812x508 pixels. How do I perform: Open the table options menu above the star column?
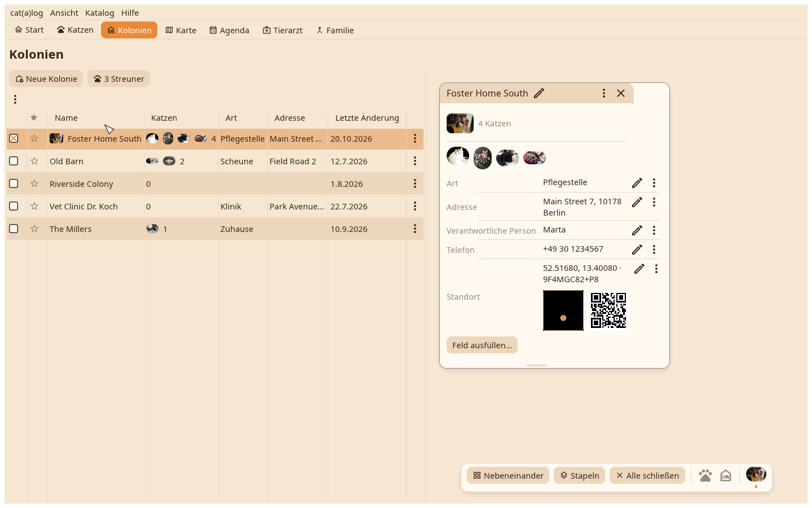15,99
